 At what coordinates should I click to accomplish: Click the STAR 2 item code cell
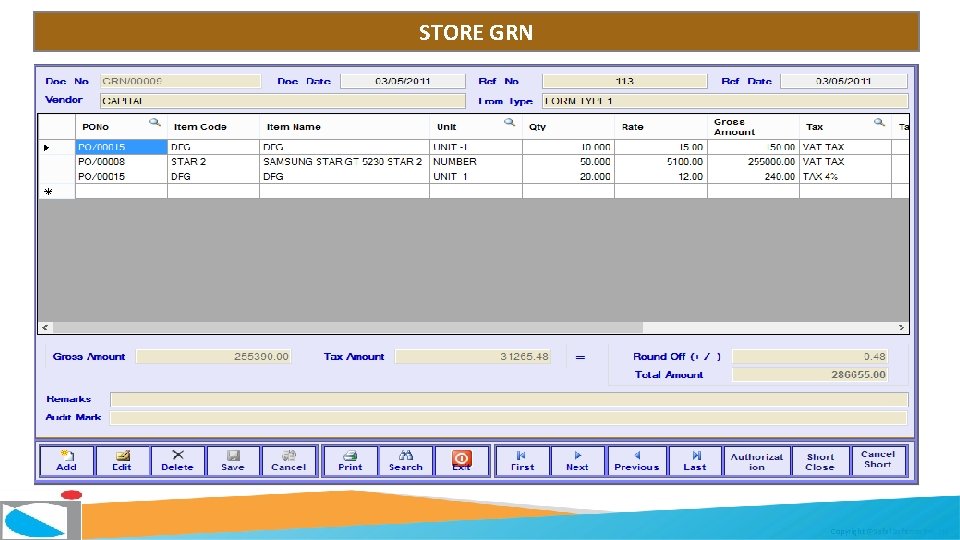point(213,162)
